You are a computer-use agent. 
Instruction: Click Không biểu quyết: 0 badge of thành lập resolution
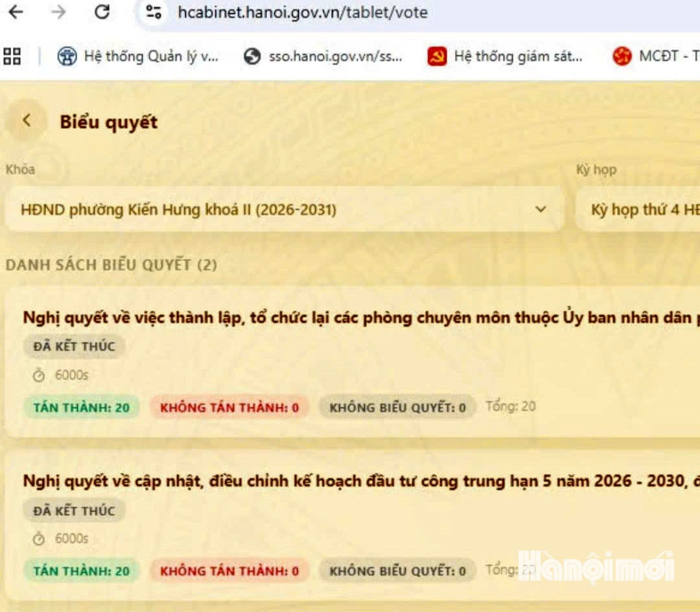[397, 407]
